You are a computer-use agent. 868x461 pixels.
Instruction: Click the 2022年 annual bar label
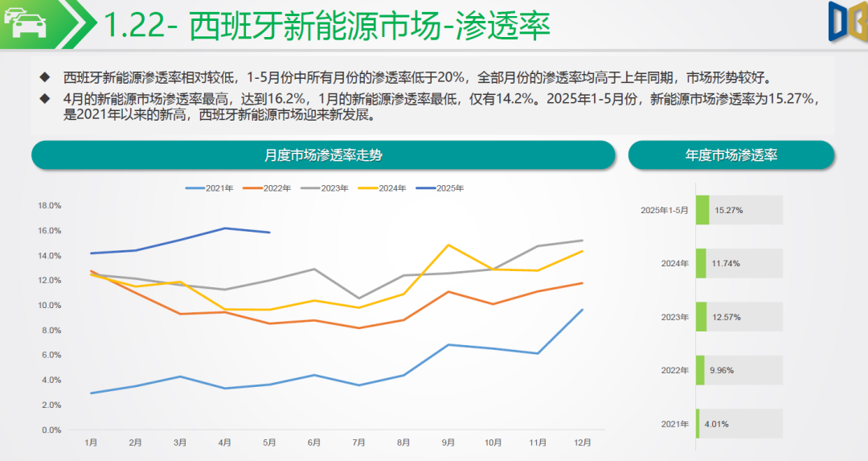[x=675, y=371]
